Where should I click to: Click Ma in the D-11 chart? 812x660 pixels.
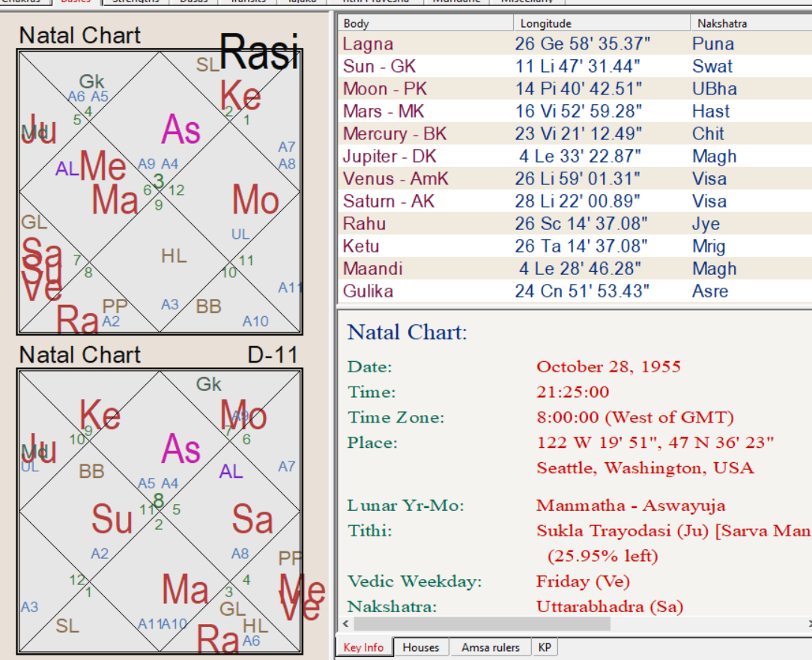(x=185, y=590)
